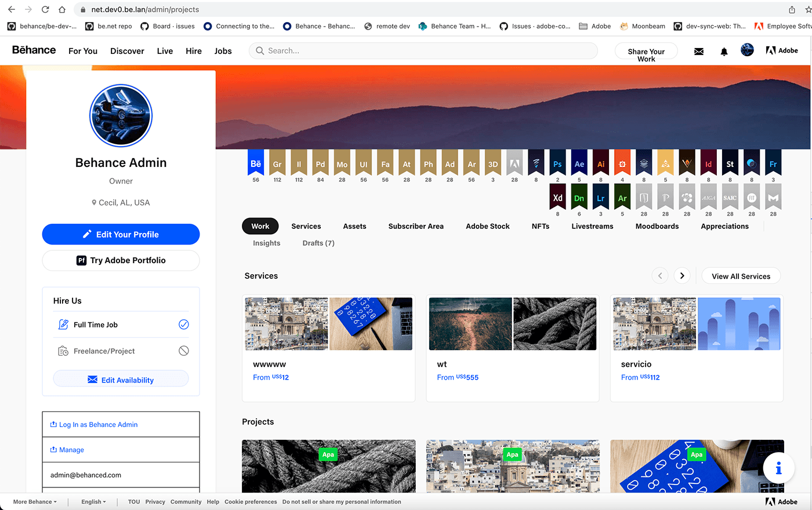Toggle Full Time Job availability checkmark
This screenshot has height=510, width=812.
(183, 325)
